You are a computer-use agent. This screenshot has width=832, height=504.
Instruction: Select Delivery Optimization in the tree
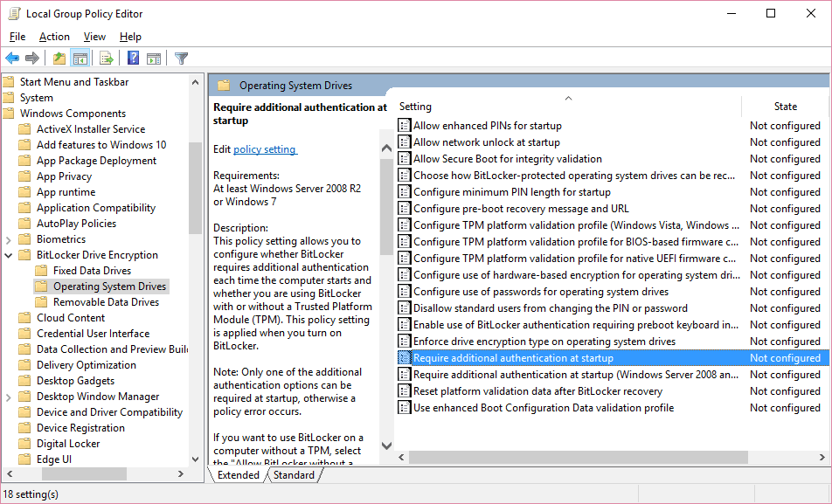click(x=86, y=365)
